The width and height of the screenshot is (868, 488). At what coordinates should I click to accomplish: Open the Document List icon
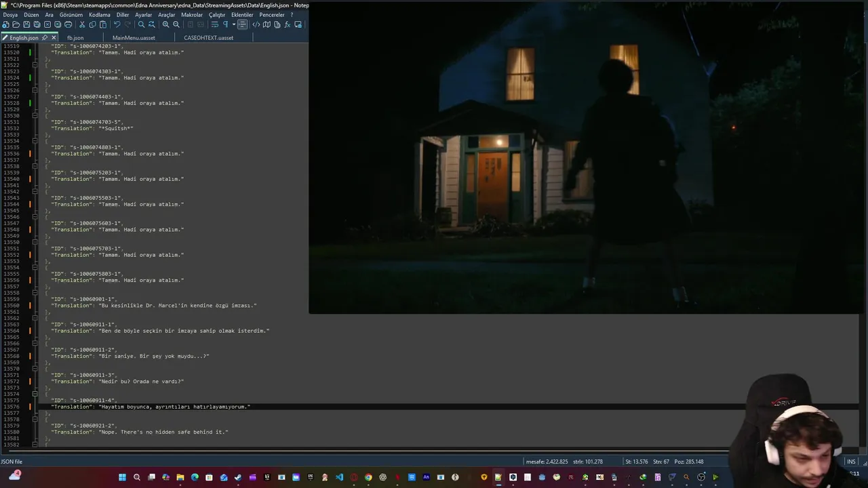(277, 24)
